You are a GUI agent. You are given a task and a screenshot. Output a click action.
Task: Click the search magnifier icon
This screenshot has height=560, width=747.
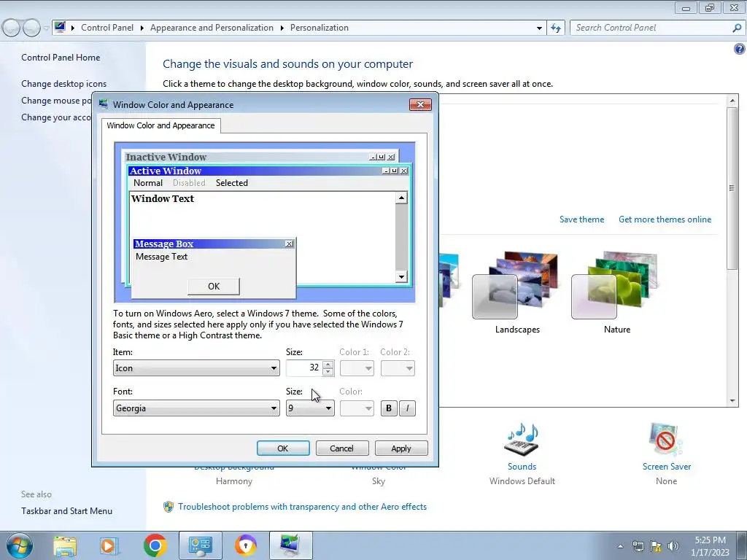[x=737, y=28]
